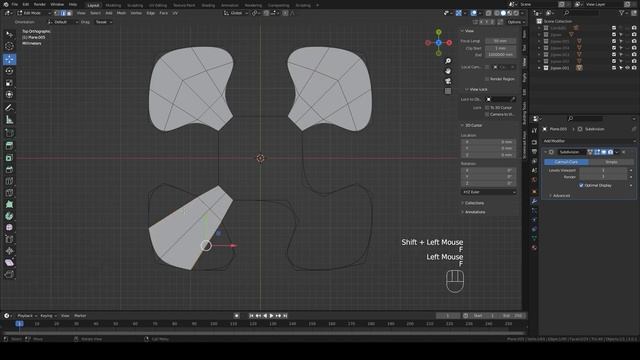Open the Default orientation dropdown
The height and width of the screenshot is (360, 640).
coord(62,22)
